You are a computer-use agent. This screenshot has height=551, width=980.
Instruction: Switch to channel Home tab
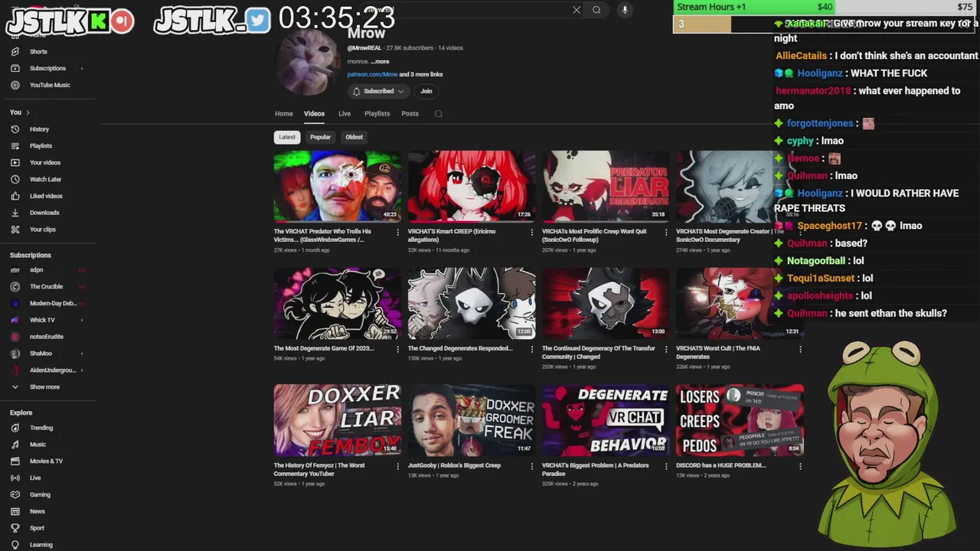click(x=283, y=114)
